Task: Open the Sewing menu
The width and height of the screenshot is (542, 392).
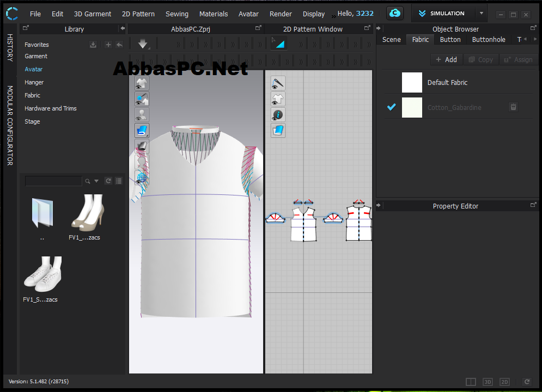Action: coord(177,14)
